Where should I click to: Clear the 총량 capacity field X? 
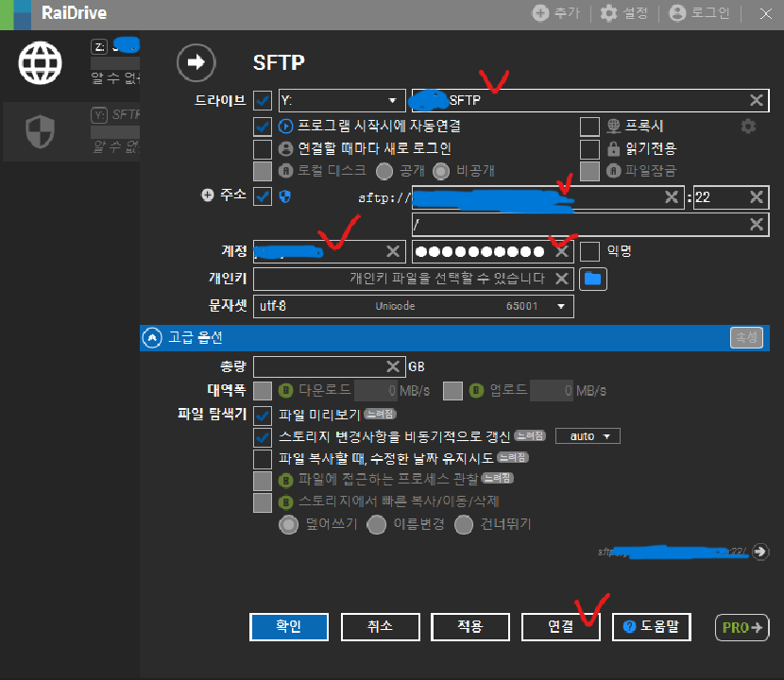tap(393, 366)
